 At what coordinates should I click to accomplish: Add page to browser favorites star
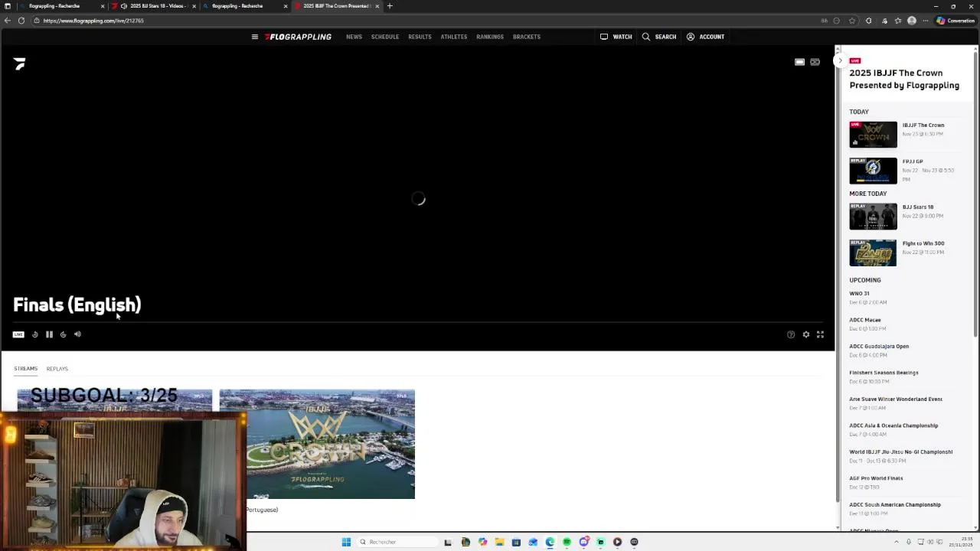(x=852, y=21)
